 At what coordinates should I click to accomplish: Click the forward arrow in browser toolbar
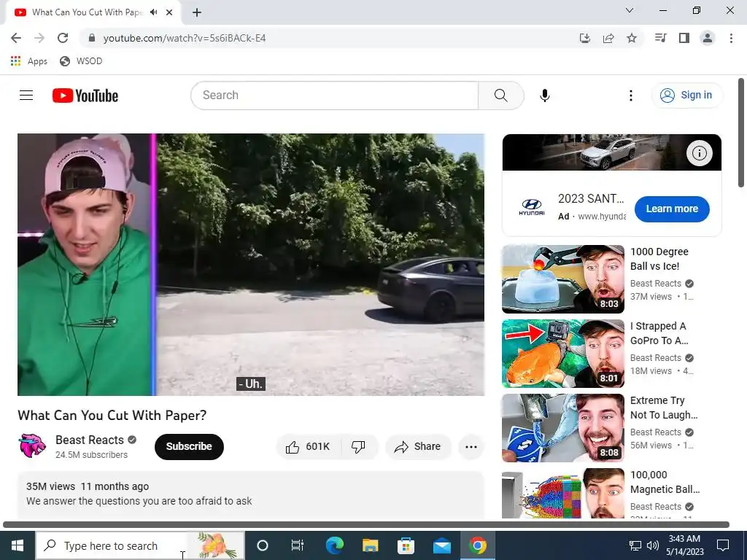pos(39,38)
